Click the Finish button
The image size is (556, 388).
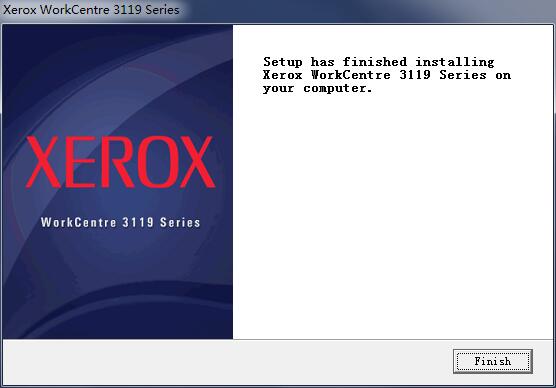click(493, 361)
